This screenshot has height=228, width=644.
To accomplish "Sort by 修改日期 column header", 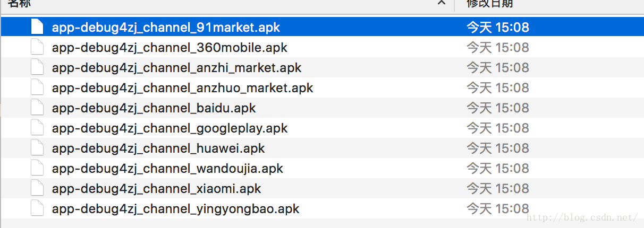I will click(x=489, y=3).
